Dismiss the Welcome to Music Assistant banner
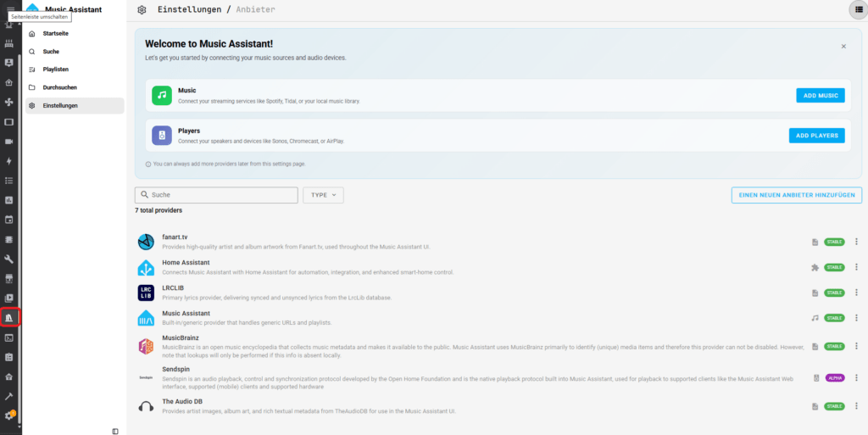 843,47
